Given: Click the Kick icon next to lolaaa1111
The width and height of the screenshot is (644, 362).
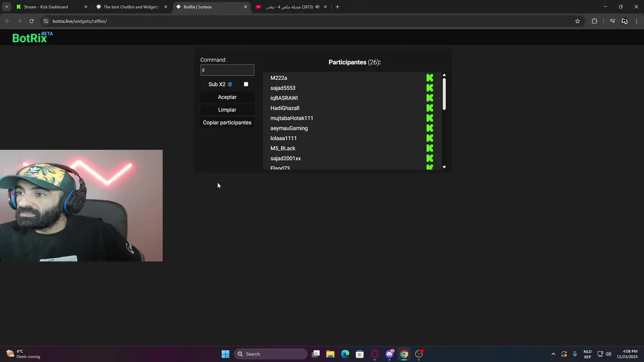Looking at the screenshot, I should coord(430,138).
